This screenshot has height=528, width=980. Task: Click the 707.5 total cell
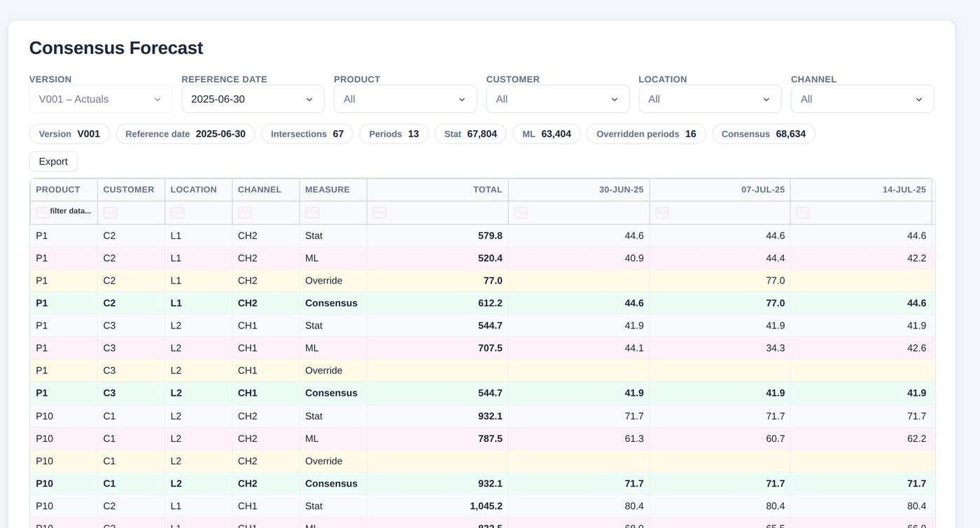pyautogui.click(x=437, y=348)
